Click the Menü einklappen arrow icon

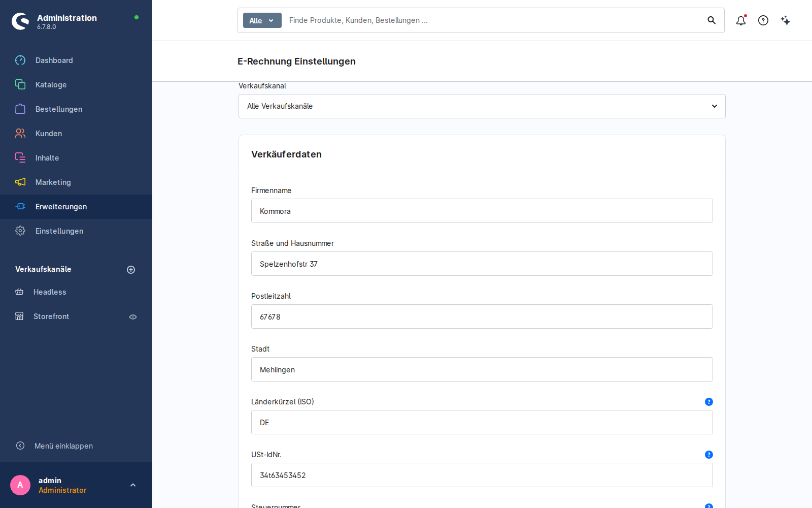pyautogui.click(x=20, y=446)
